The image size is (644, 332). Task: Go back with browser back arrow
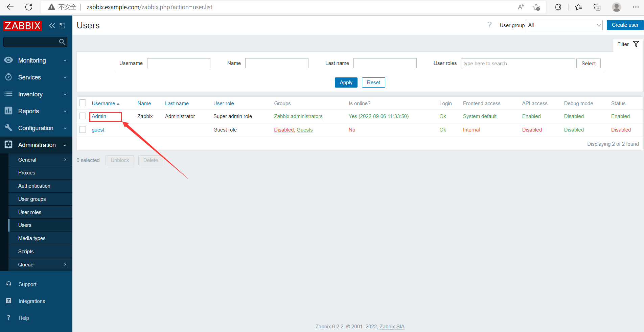tap(10, 7)
